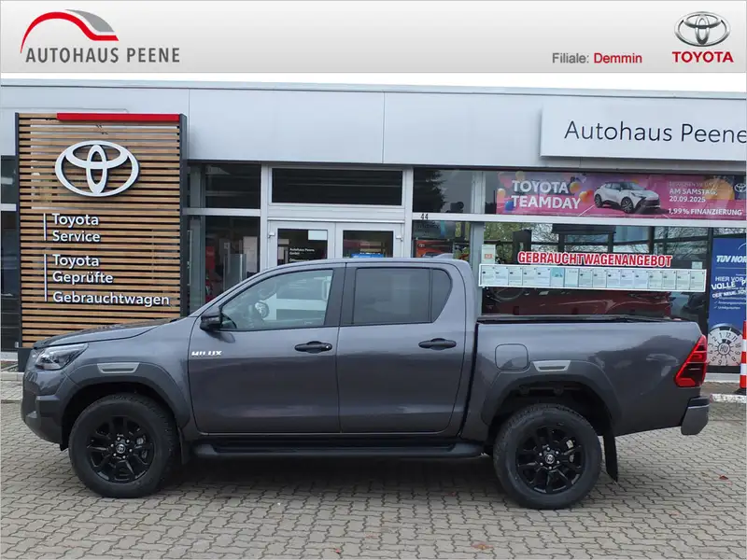Click the large Toyota logo on wooden panel
The image size is (747, 560).
[x=97, y=168]
